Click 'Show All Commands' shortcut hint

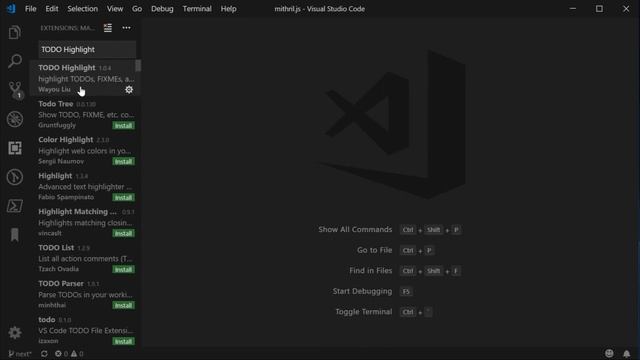point(355,229)
